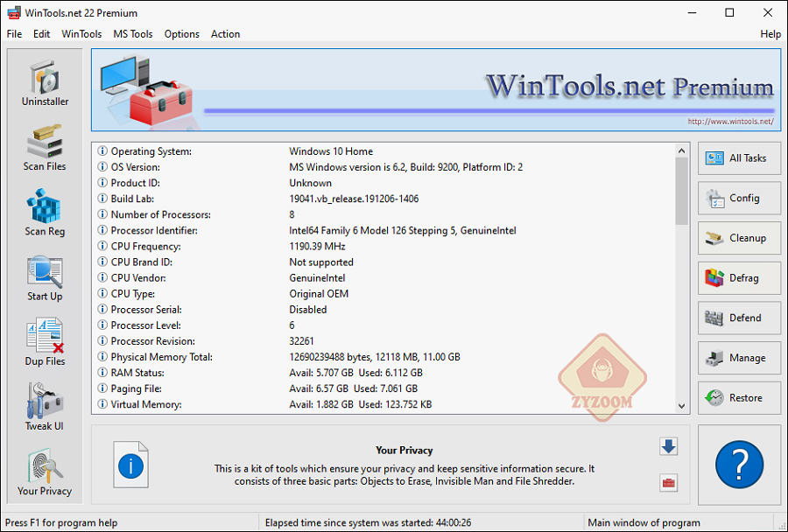788x532 pixels.
Task: Select the Processor Identifier row
Action: 383,230
